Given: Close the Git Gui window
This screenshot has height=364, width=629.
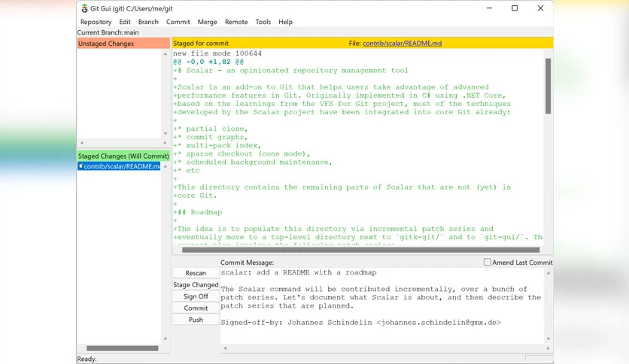Looking at the screenshot, I should (540, 8).
